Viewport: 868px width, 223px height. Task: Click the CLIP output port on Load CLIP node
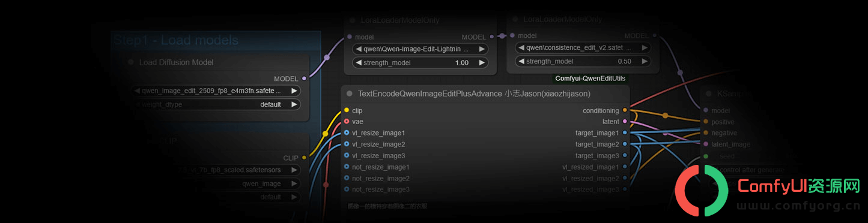coord(304,158)
